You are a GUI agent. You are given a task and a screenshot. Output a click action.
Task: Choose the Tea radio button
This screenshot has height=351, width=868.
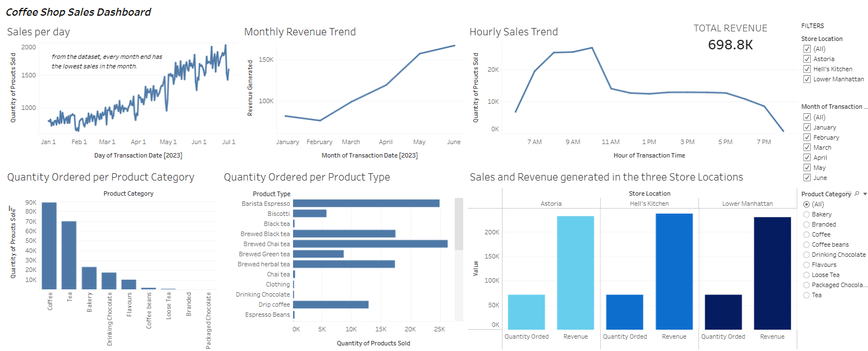pyautogui.click(x=807, y=294)
